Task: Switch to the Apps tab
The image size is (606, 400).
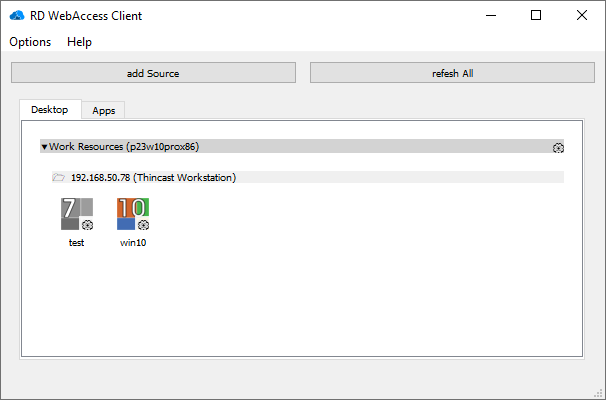Action: (x=103, y=110)
